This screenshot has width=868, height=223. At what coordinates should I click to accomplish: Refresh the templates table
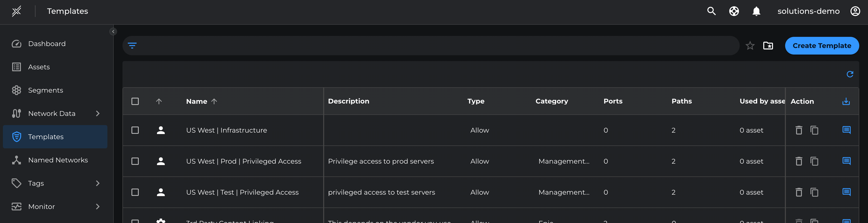coord(850,74)
